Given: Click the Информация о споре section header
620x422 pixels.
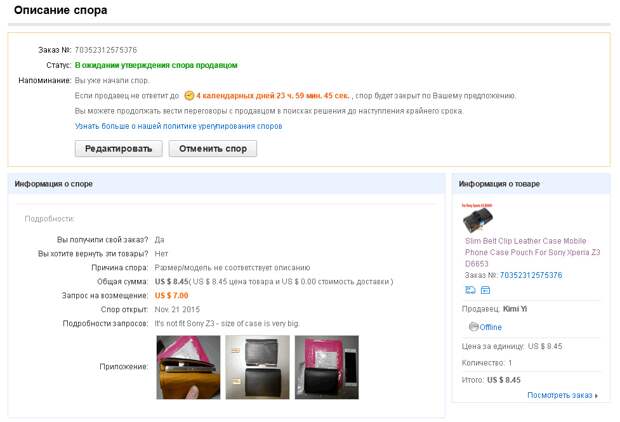Looking at the screenshot, I should [54, 184].
